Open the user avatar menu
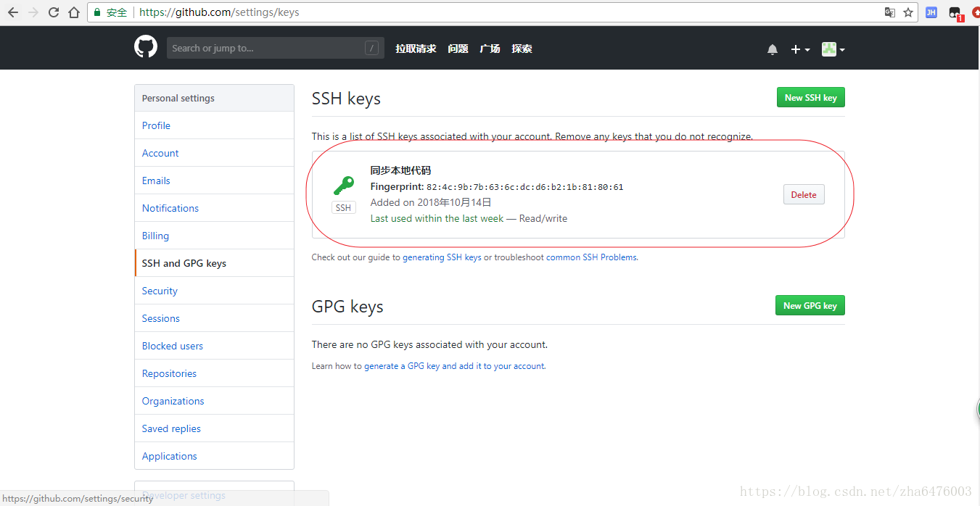Viewport: 980px width, 506px height. click(833, 49)
